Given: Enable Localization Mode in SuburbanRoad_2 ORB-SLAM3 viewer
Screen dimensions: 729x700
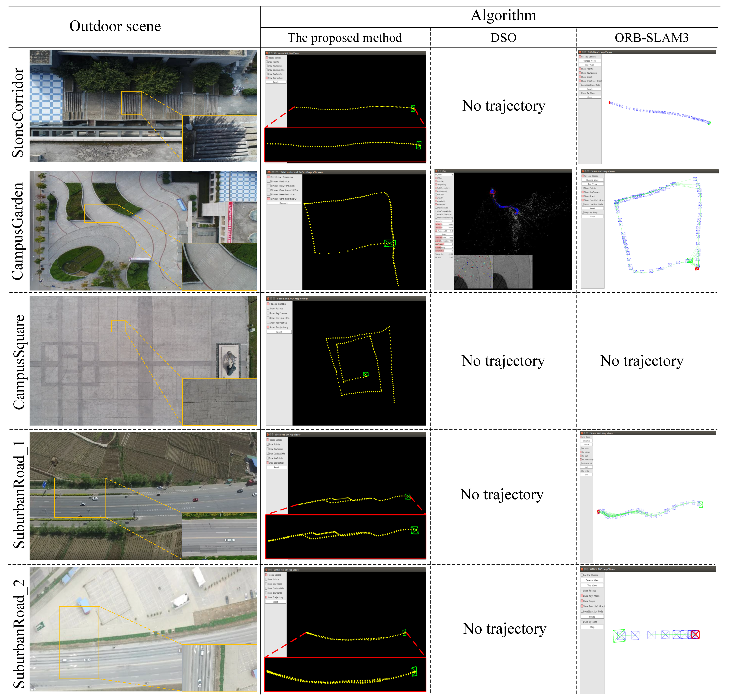Looking at the screenshot, I should click(x=582, y=611).
